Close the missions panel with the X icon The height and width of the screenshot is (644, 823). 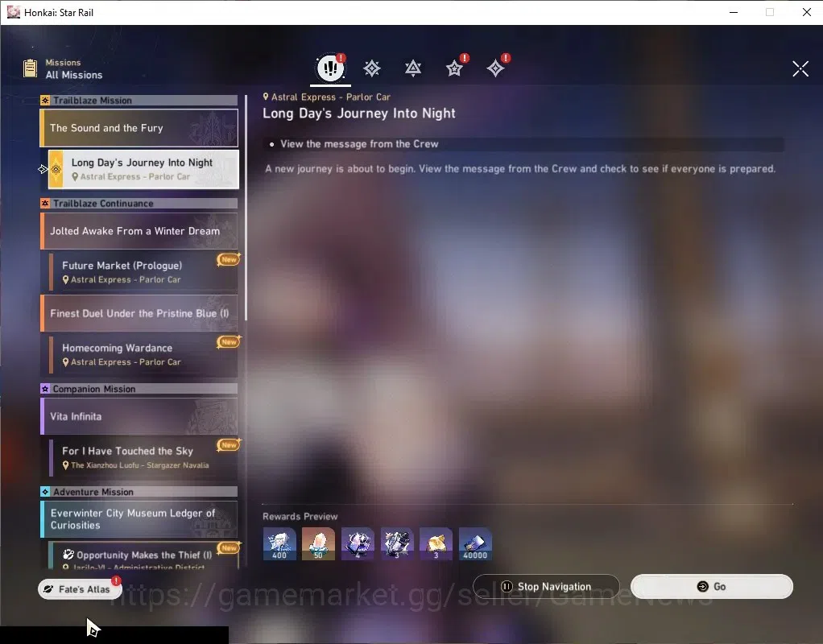click(x=800, y=68)
